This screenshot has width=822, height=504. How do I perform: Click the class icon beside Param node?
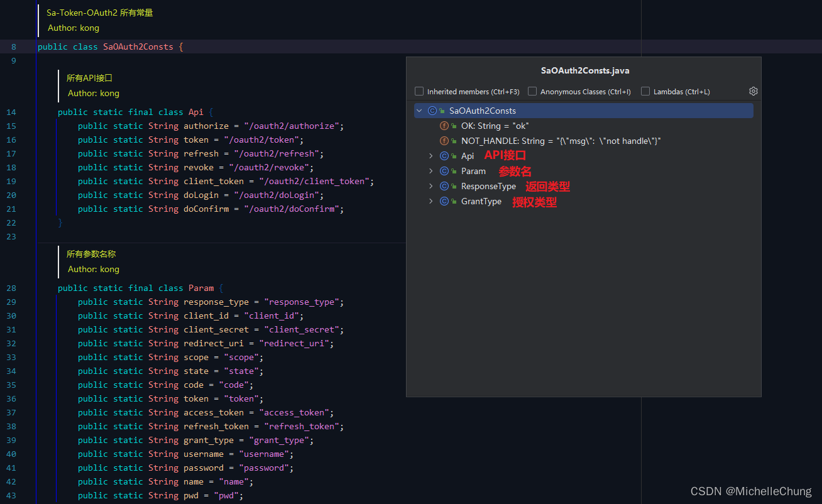click(444, 171)
